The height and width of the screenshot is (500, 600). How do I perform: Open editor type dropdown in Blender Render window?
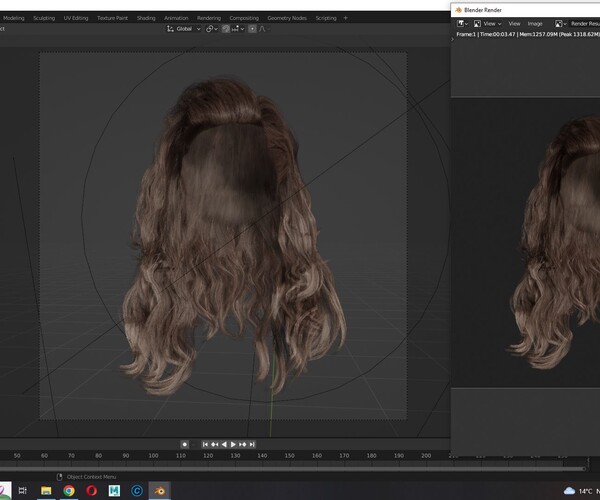coord(462,24)
